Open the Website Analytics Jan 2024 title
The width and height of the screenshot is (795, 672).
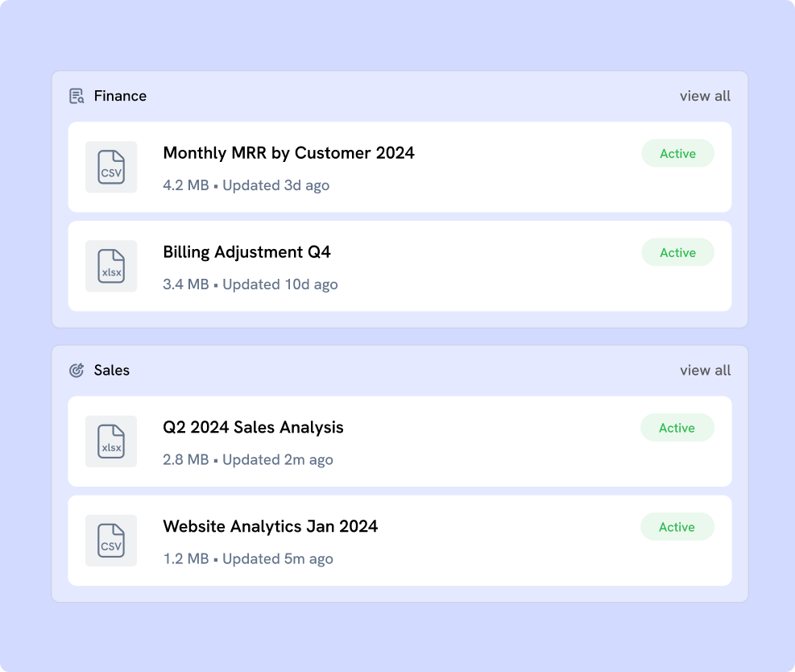[x=270, y=527]
